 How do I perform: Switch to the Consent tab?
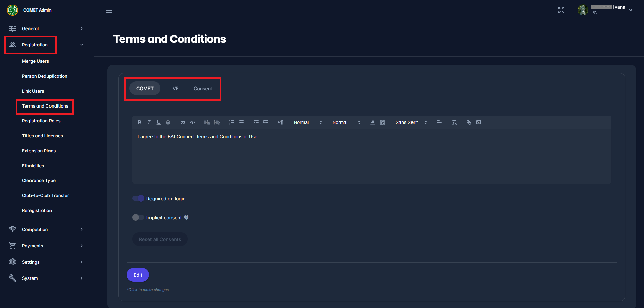click(x=203, y=88)
